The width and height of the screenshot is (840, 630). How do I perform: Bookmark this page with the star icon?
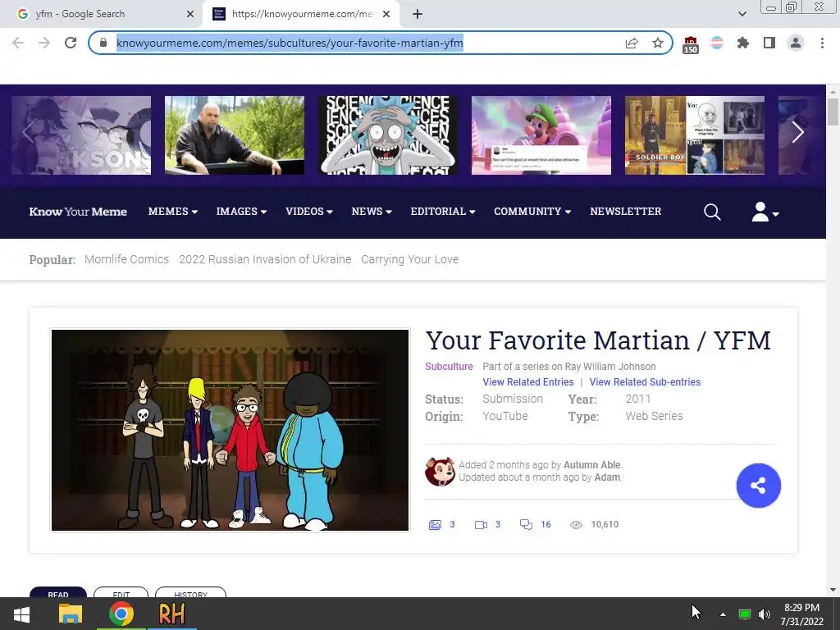[x=657, y=43]
